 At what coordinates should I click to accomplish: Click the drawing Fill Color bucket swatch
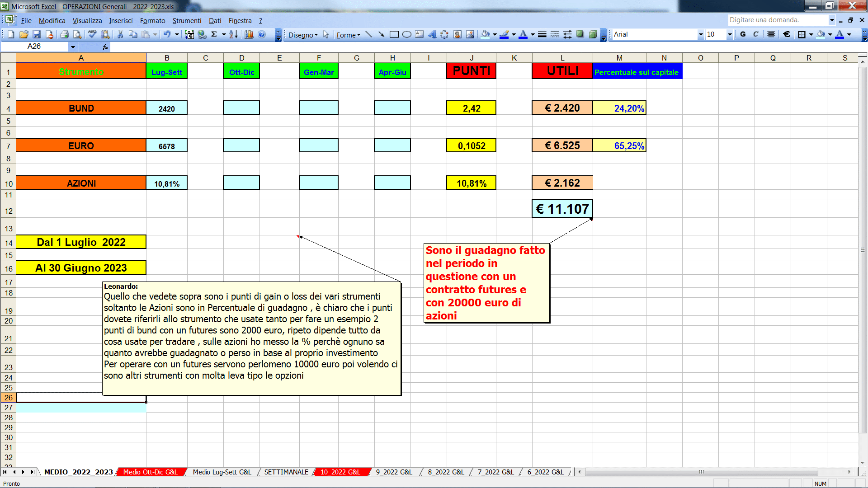[x=486, y=34]
